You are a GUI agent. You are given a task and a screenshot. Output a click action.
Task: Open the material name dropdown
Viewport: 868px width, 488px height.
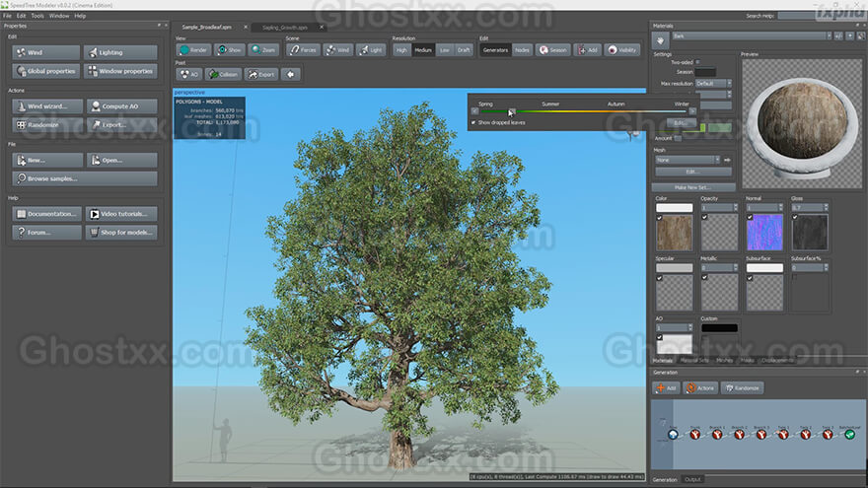coord(752,35)
